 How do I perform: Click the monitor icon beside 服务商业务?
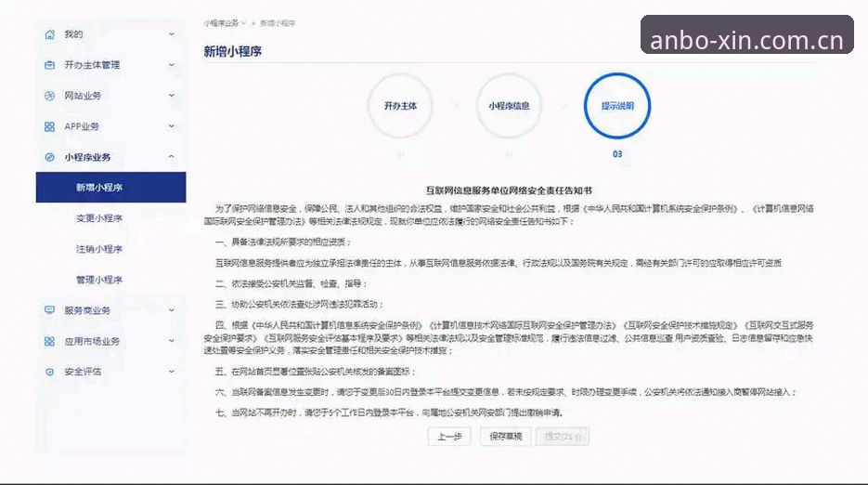pos(49,310)
